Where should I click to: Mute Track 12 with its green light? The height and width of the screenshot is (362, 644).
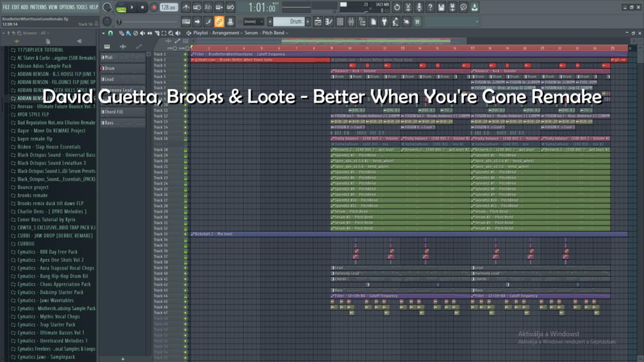[x=185, y=116]
